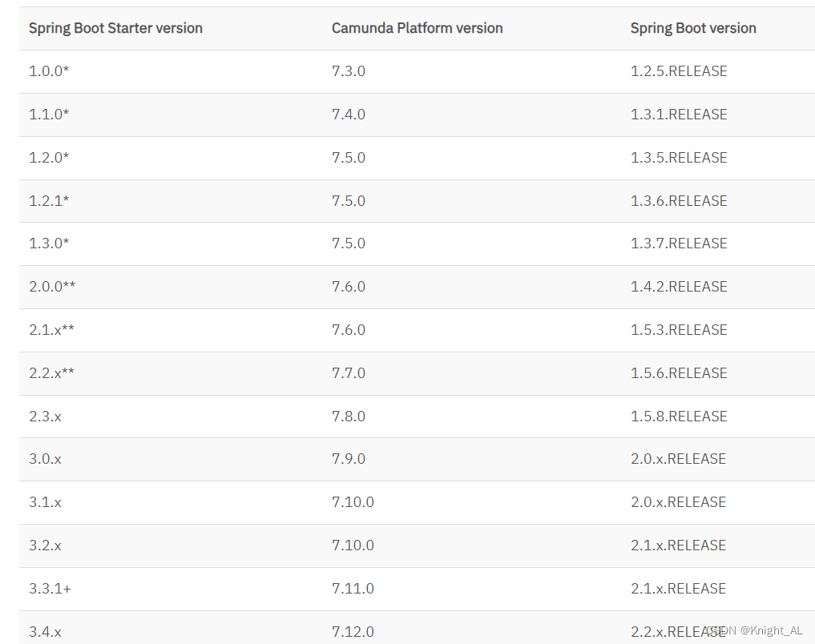
Task: Select the cell 1.5.8.RELEASE
Action: pos(678,417)
